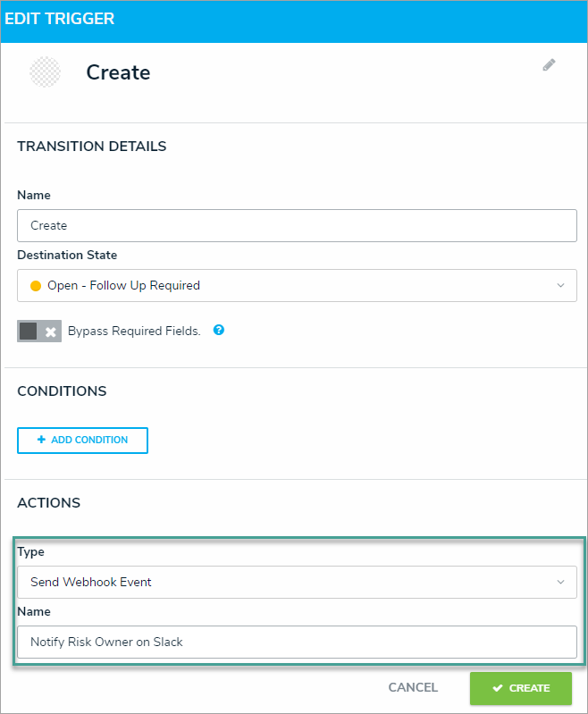Open the action Type dropdown
Viewport: 588px width, 714px height.
pyautogui.click(x=297, y=582)
